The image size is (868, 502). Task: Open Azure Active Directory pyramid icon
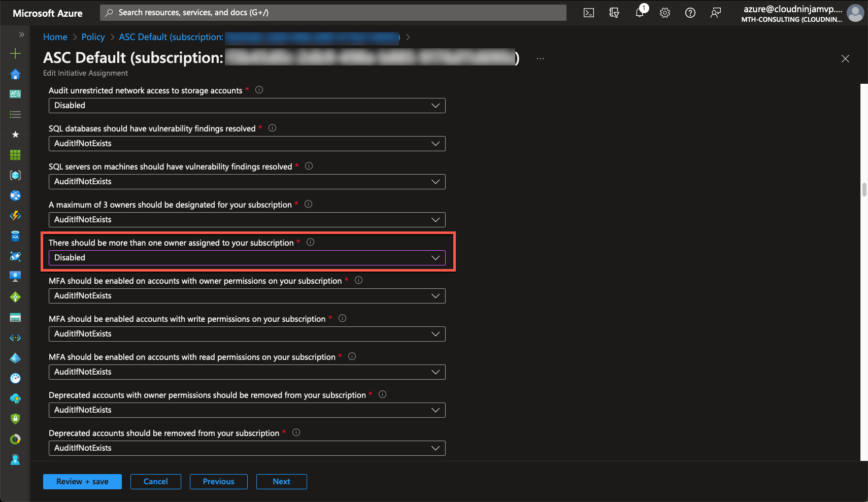coord(15,358)
